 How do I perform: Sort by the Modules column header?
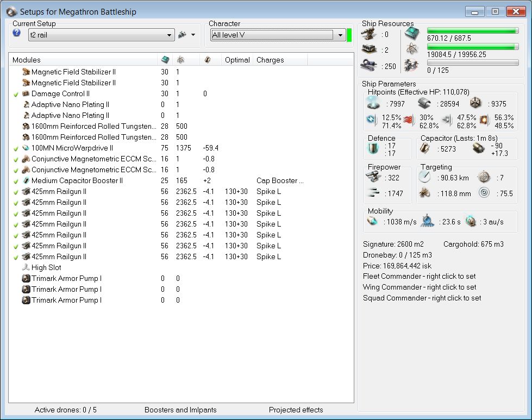tap(83, 60)
